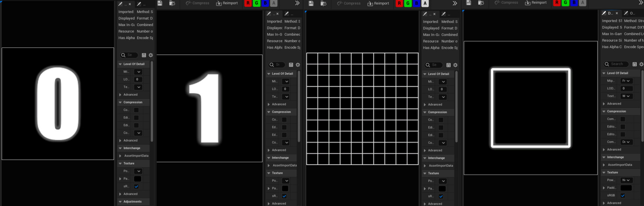
Task: Open toolbar overflow chevrons above the grid preview
Action: tap(454, 3)
